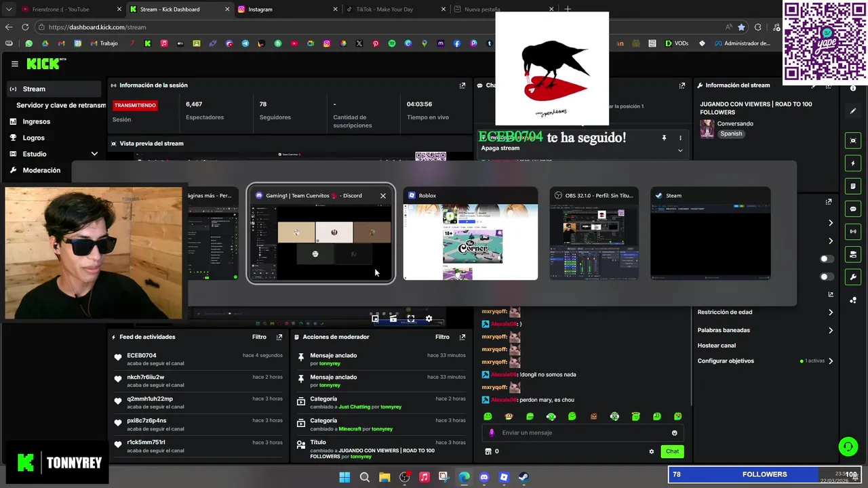The width and height of the screenshot is (868, 488).
Task: Click the stream preview settings gear
Action: [429, 318]
